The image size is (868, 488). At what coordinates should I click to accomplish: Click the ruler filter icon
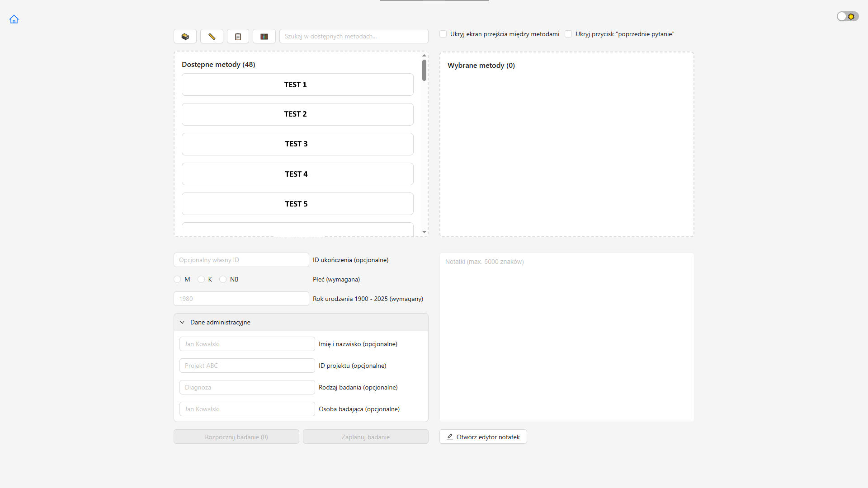212,36
